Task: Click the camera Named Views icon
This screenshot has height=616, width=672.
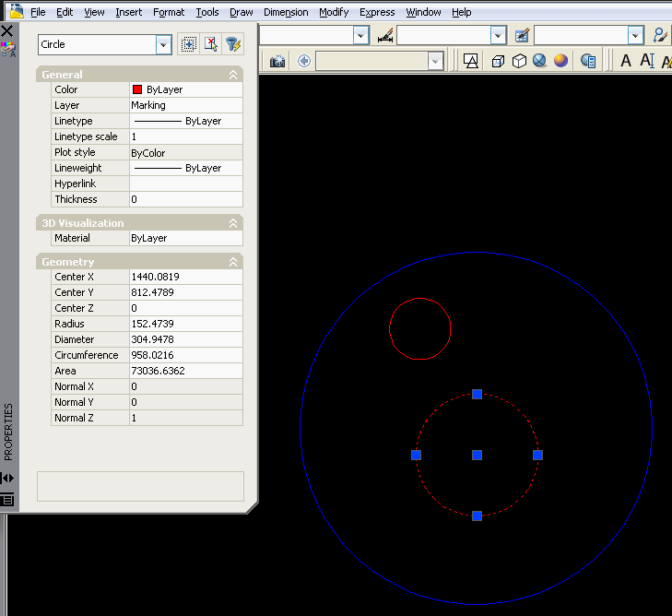Action: coord(277,61)
